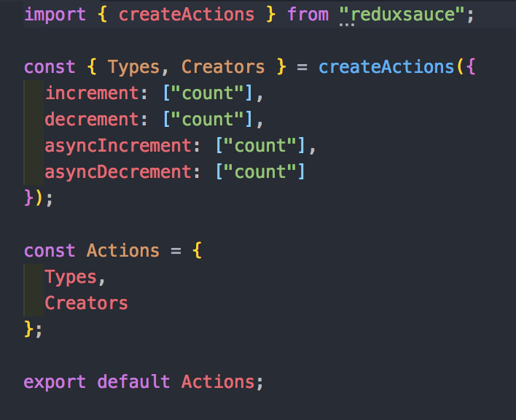Click Types inside the Actions object
The height and width of the screenshot is (420, 516).
pyautogui.click(x=71, y=277)
